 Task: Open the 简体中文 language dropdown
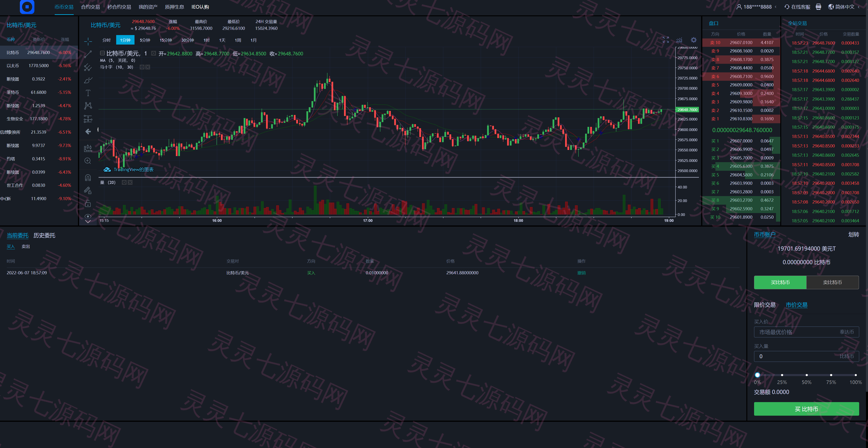pyautogui.click(x=844, y=7)
